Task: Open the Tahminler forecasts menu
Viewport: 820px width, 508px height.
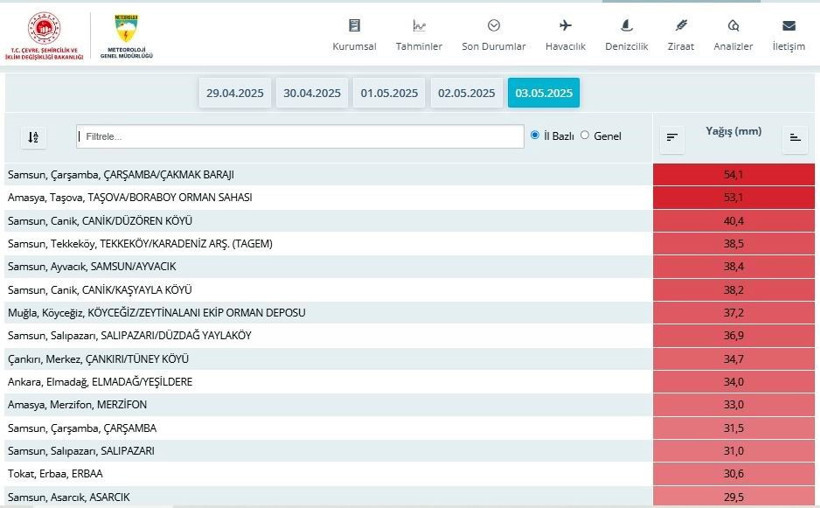Action: 419,35
